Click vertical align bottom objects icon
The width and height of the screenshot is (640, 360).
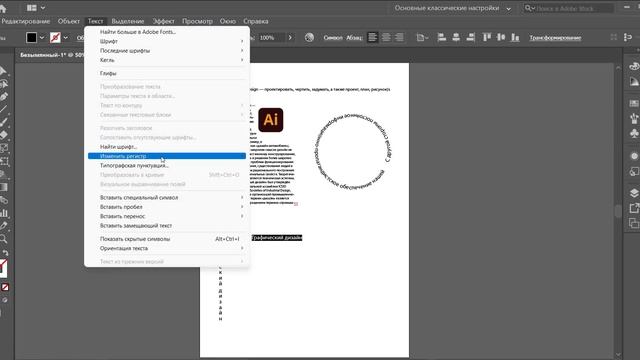(x=515, y=38)
